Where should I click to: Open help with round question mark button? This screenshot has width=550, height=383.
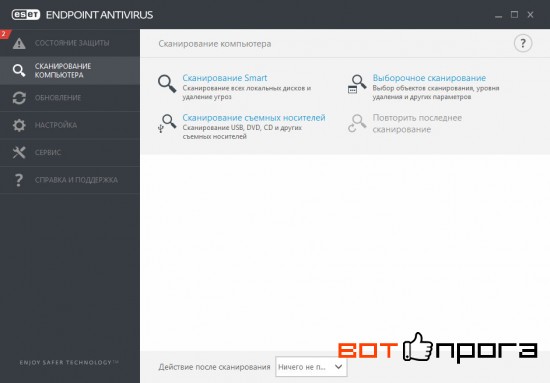523,43
